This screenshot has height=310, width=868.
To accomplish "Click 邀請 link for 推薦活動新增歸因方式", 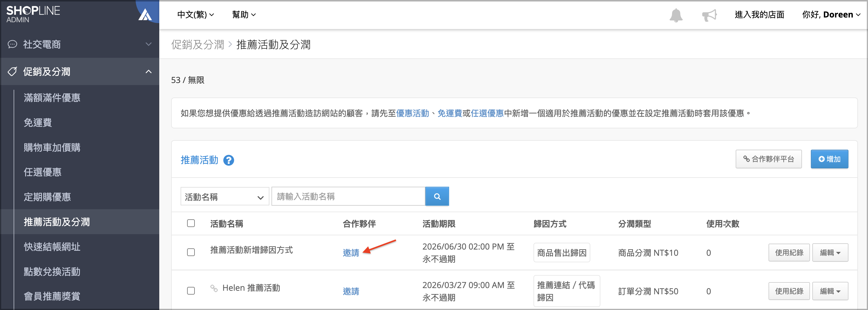I will click(351, 253).
